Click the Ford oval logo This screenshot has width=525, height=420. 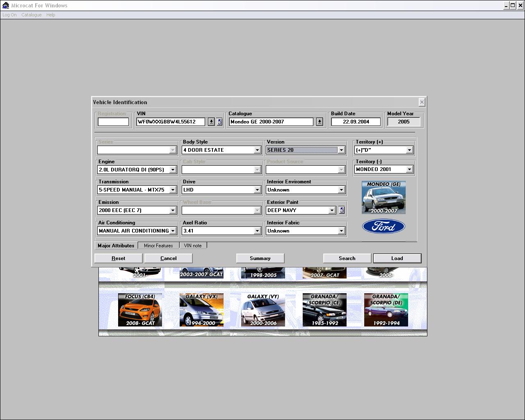[x=383, y=226]
